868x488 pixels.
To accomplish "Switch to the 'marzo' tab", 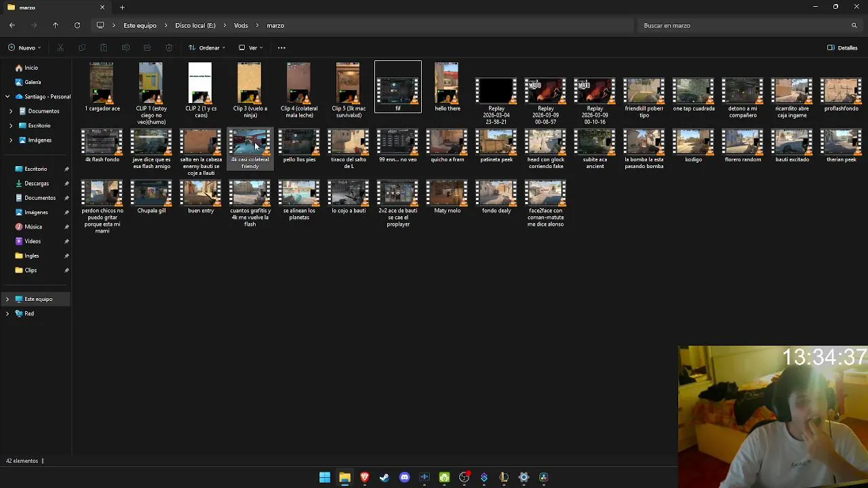I will pos(56,7).
